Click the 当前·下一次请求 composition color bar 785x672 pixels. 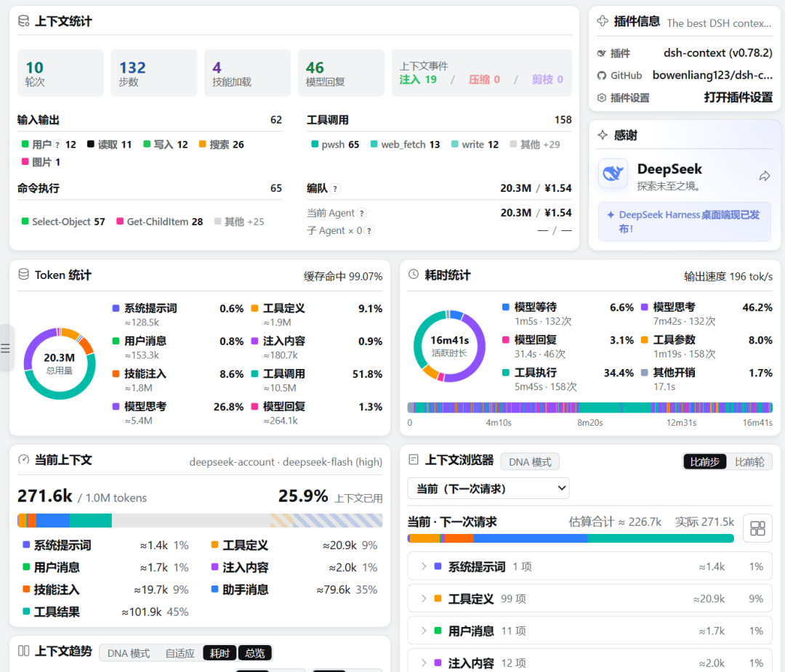(x=571, y=538)
